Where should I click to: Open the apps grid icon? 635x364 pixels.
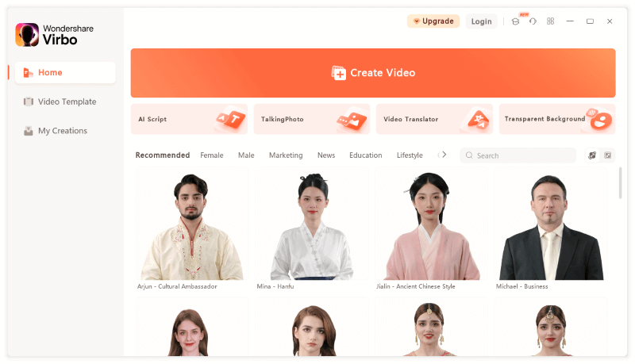pos(550,21)
